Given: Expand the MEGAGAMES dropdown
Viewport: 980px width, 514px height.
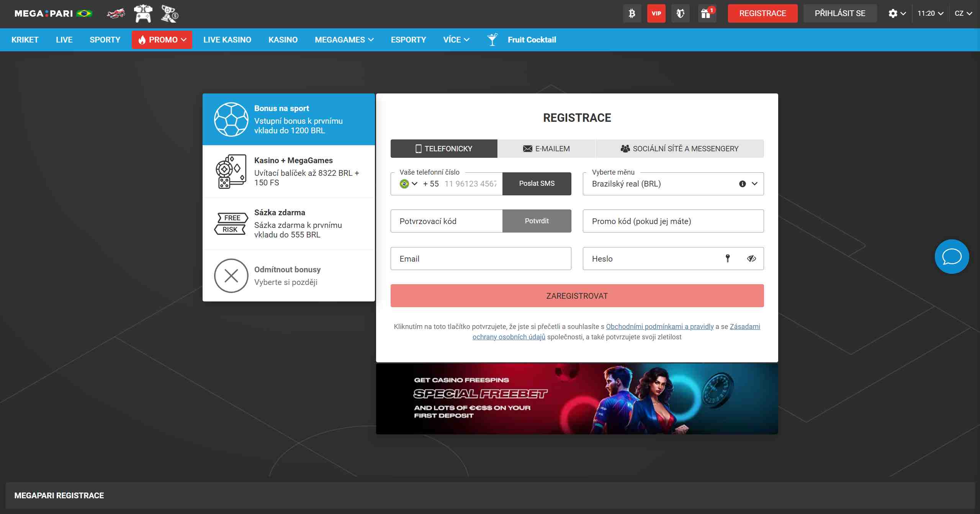Looking at the screenshot, I should tap(344, 40).
